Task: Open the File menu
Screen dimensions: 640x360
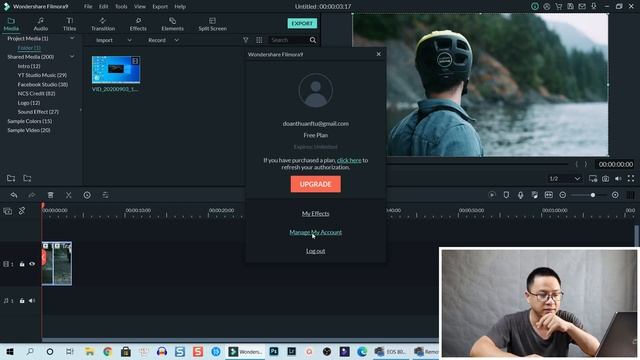Action: 88,7
